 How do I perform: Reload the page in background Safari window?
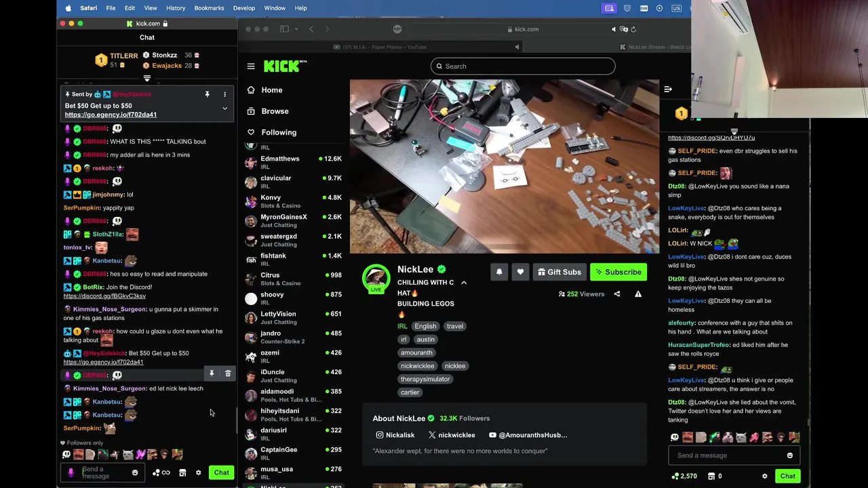pyautogui.click(x=634, y=29)
